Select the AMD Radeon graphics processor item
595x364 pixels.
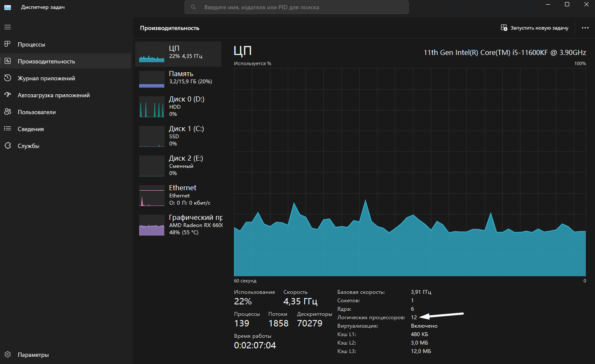(x=178, y=225)
